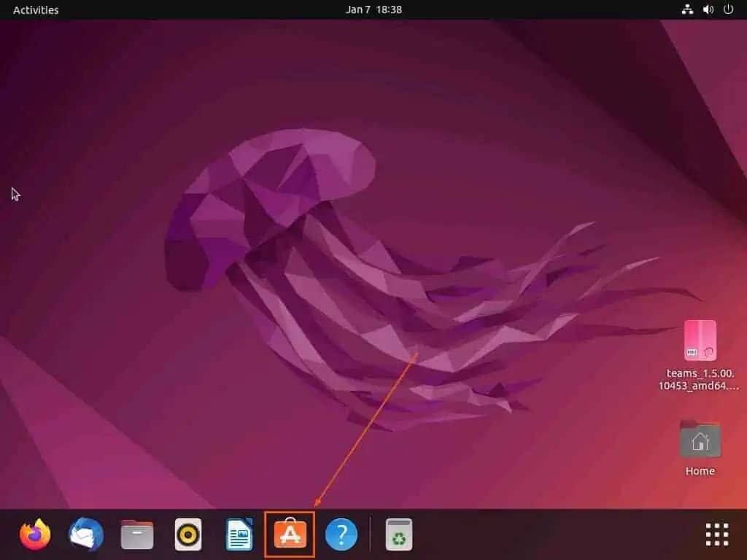Click Activities in the top bar
The width and height of the screenshot is (747, 560).
pos(36,9)
